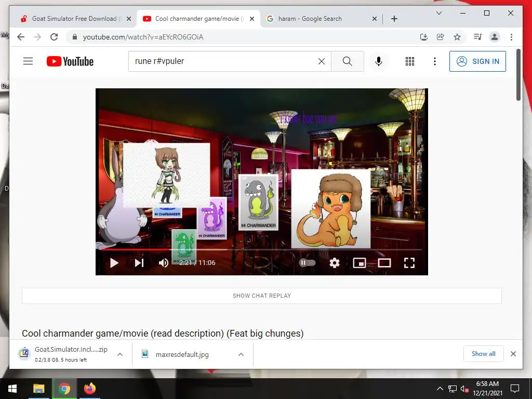Click the muted speaker tray icon
This screenshot has width=532, height=399.
[x=464, y=389]
